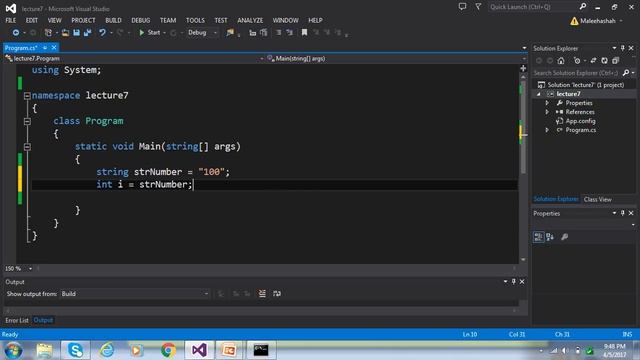The width and height of the screenshot is (640, 360).
Task: Open the FILE menu
Action: (11, 20)
